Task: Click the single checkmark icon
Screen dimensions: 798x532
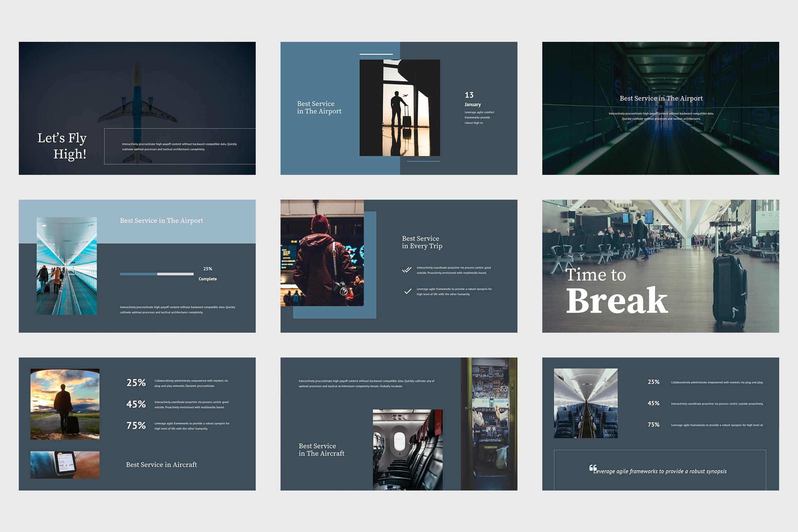Action: [x=408, y=291]
